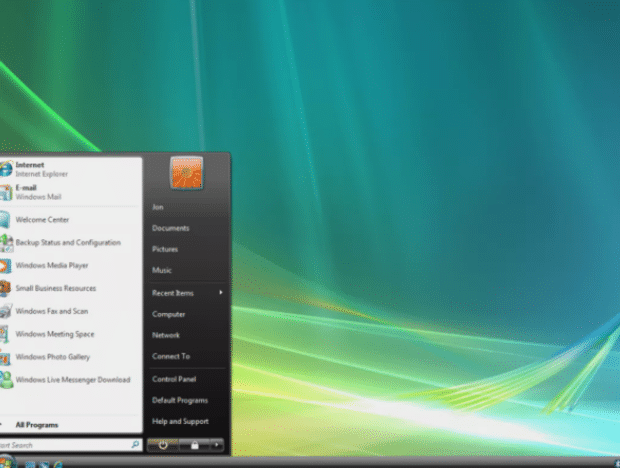Start Windows Photo Gallery

point(54,357)
